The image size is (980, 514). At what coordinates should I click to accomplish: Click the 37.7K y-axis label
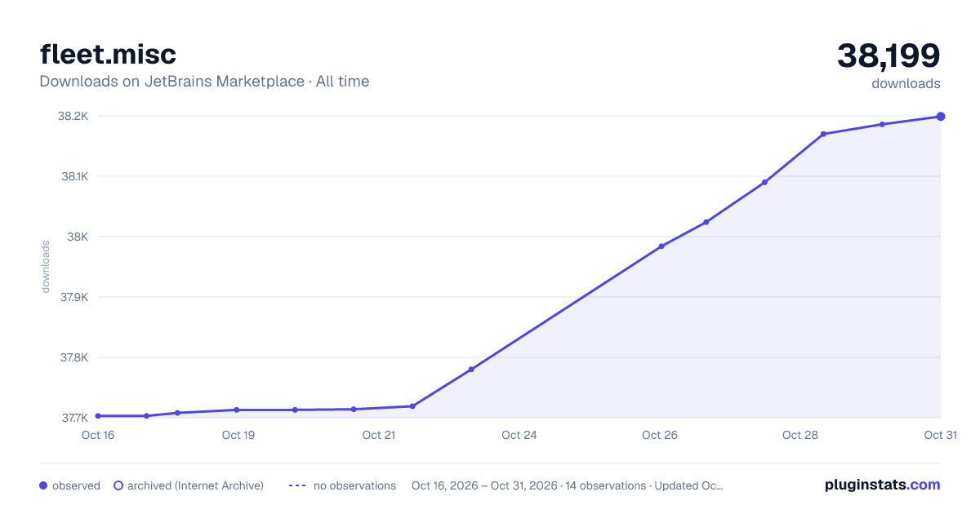point(73,418)
